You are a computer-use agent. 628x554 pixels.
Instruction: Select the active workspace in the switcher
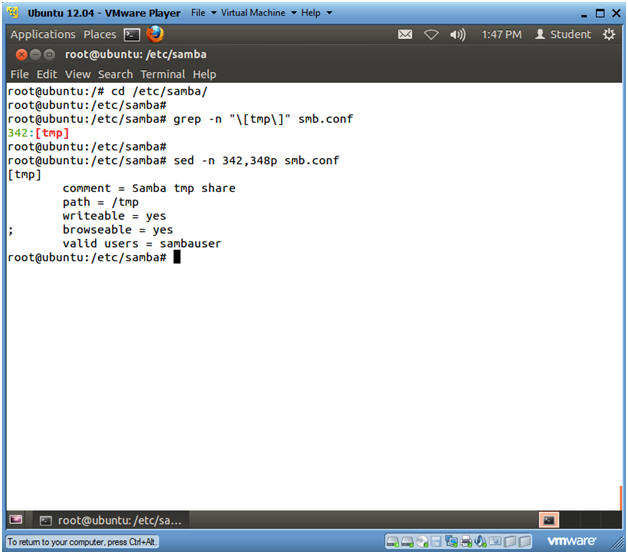pos(549,520)
